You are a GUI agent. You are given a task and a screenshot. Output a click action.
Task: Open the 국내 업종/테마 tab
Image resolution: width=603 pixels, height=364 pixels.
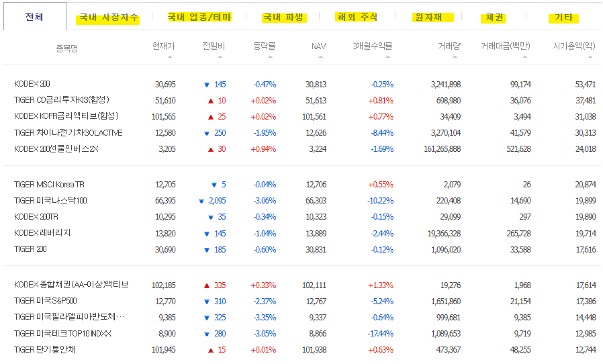199,17
